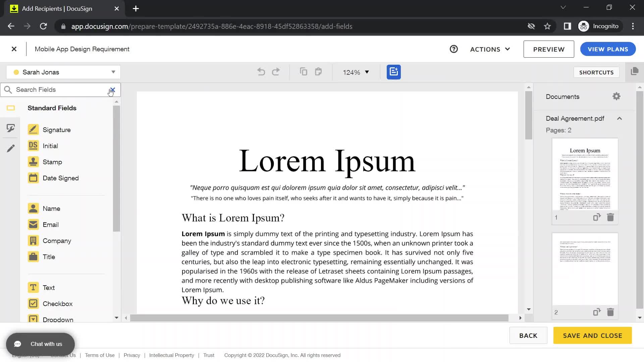This screenshot has height=362, width=644.
Task: Click the Signature field tool
Action: click(x=56, y=129)
